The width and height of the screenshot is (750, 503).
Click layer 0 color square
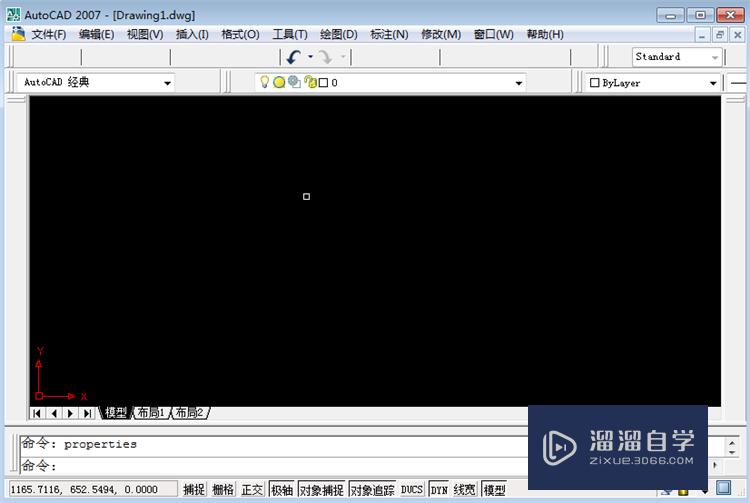[x=323, y=83]
